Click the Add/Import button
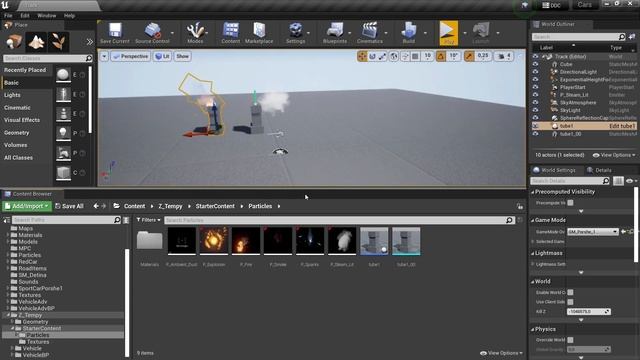640x360 pixels. pyautogui.click(x=27, y=206)
